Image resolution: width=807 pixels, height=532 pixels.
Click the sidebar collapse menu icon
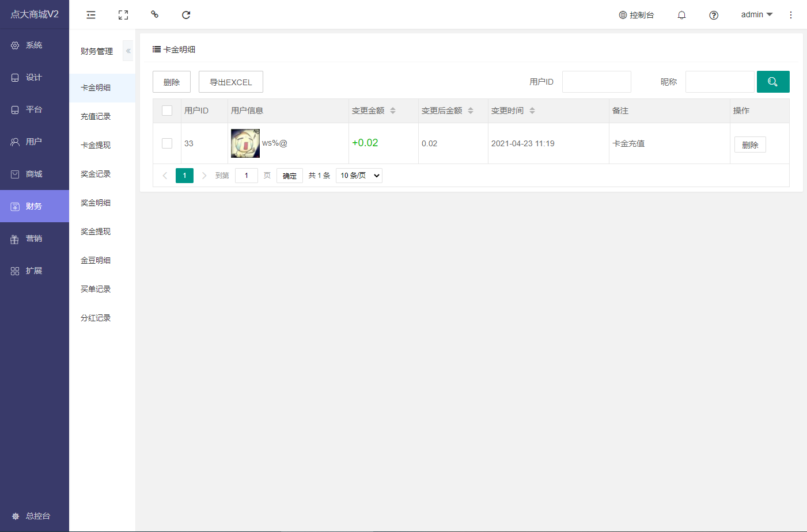click(x=91, y=15)
